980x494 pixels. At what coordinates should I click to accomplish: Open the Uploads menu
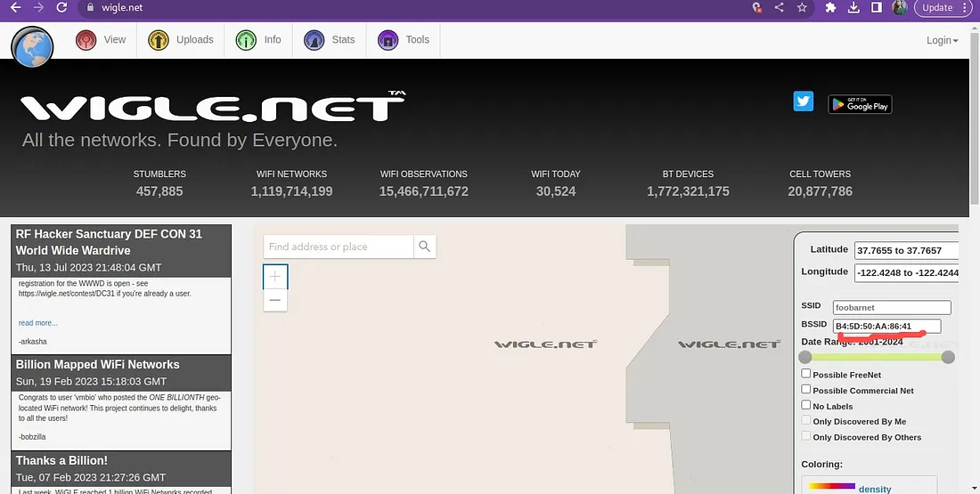pyautogui.click(x=181, y=40)
